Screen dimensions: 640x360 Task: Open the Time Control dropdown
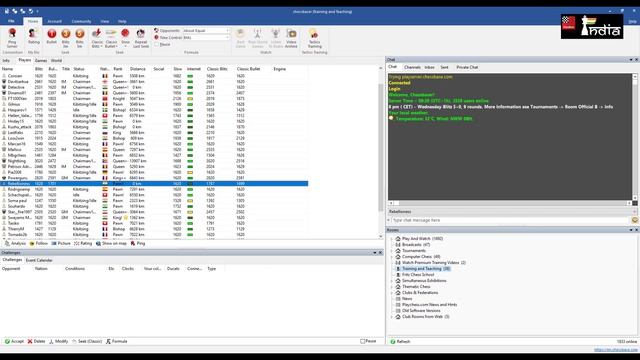click(228, 38)
